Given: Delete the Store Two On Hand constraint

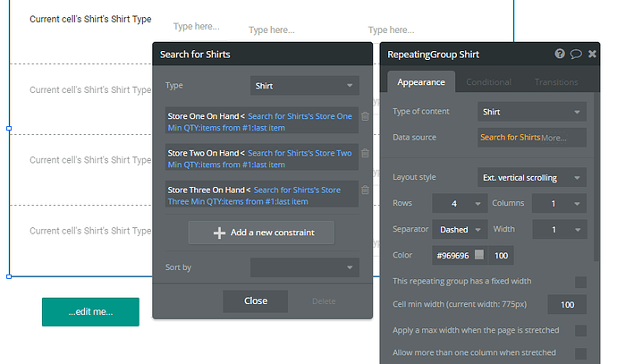Looking at the screenshot, I should point(365,152).
